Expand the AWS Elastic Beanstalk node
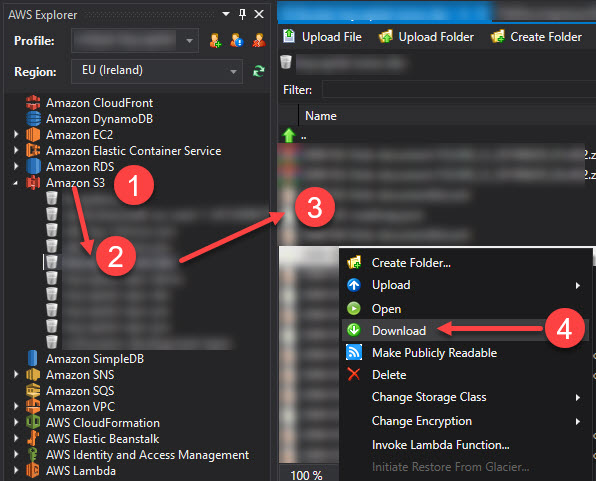This screenshot has height=481, width=596. click(x=16, y=438)
